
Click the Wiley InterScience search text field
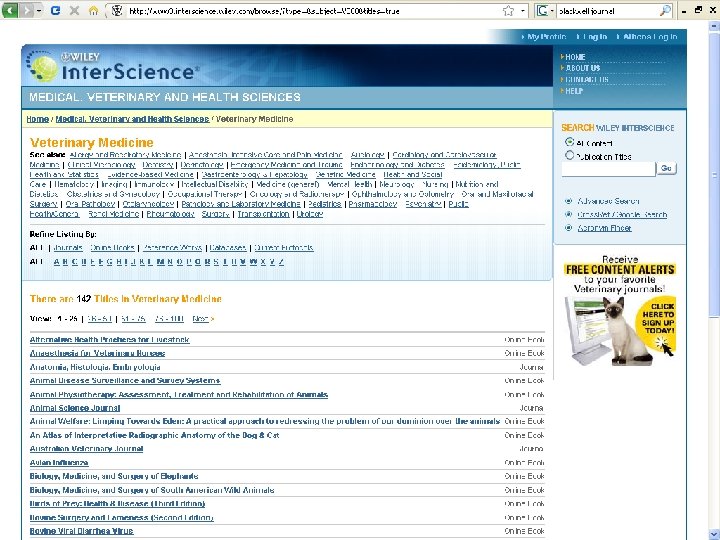pyautogui.click(x=608, y=169)
